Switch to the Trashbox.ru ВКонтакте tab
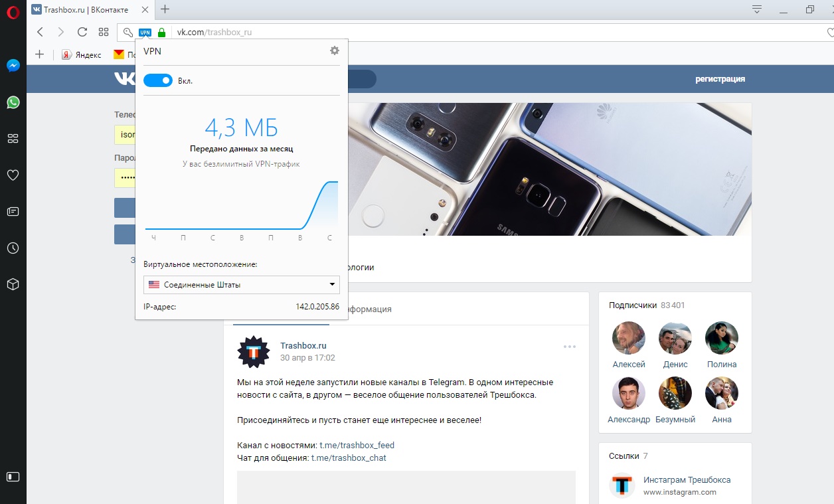Screen dimensions: 834x504 91,9
